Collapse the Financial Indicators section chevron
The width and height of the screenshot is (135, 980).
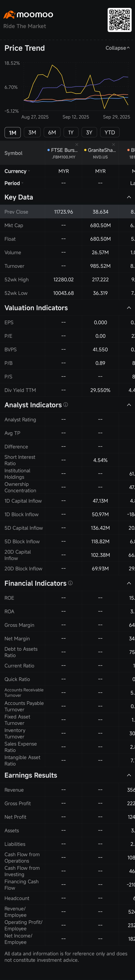click(x=129, y=583)
